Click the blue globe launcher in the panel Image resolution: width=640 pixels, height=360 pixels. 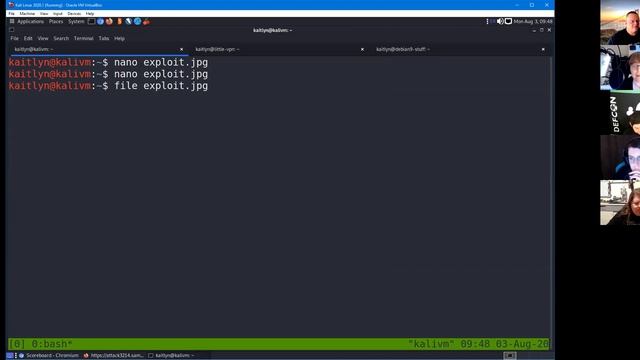coord(138,21)
